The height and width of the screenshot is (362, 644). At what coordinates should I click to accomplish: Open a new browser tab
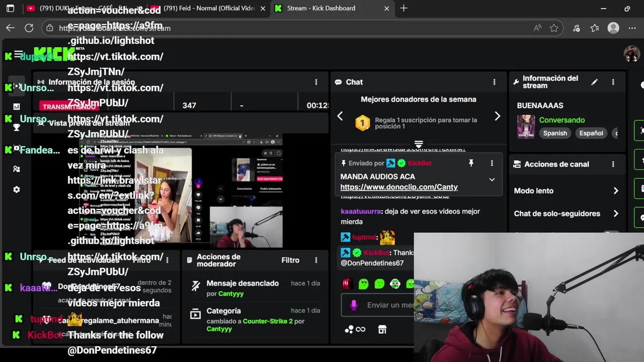click(404, 9)
